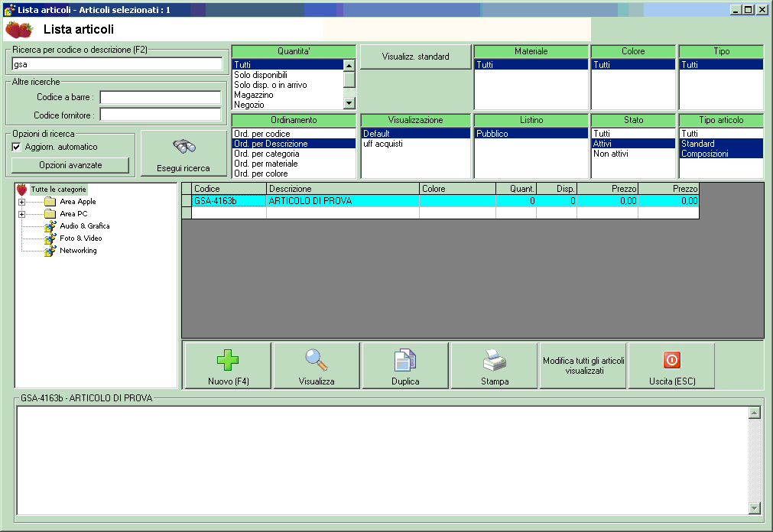Click the Foto & Video category icon
The height and width of the screenshot is (532, 773).
(50, 238)
